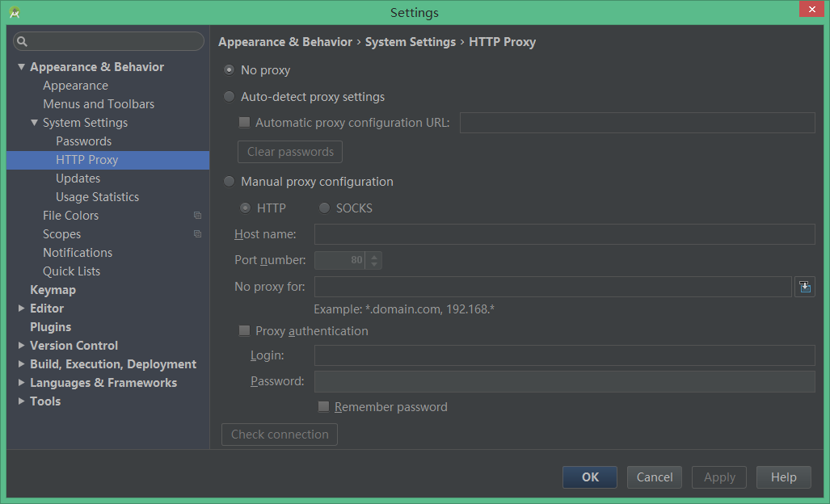
Task: Expand the Version Control section
Action: [21, 346]
